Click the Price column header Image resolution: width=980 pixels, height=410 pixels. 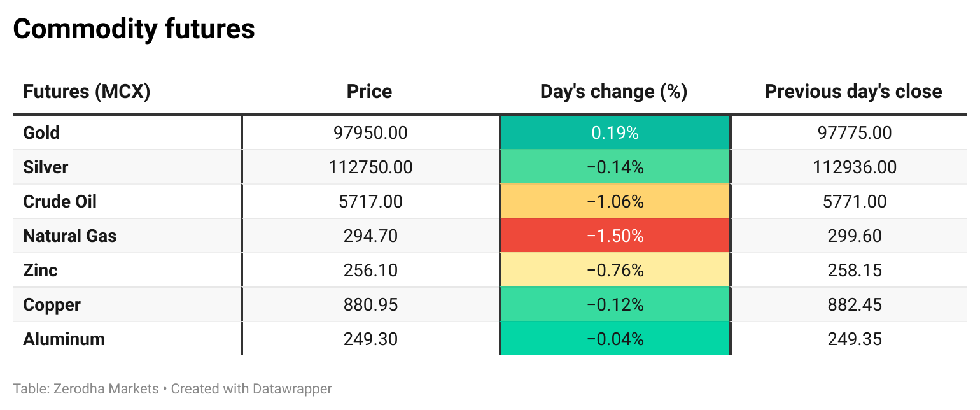pyautogui.click(x=369, y=92)
